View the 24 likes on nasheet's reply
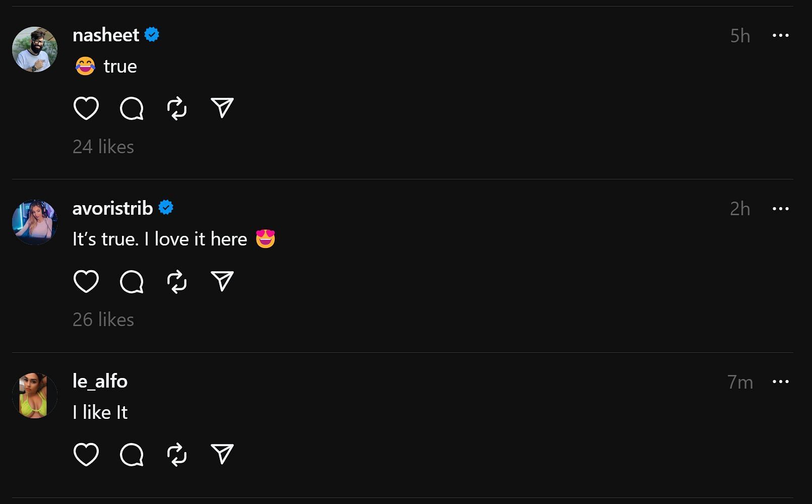 [x=103, y=147]
